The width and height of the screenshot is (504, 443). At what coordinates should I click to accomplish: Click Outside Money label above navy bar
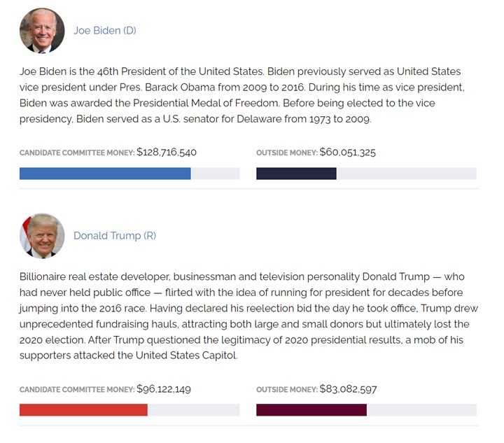pyautogui.click(x=287, y=153)
